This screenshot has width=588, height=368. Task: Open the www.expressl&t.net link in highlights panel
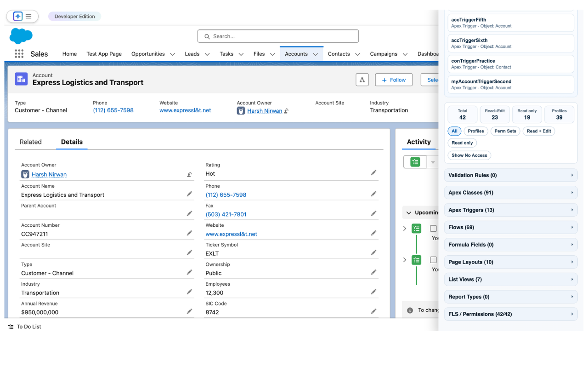click(x=185, y=110)
